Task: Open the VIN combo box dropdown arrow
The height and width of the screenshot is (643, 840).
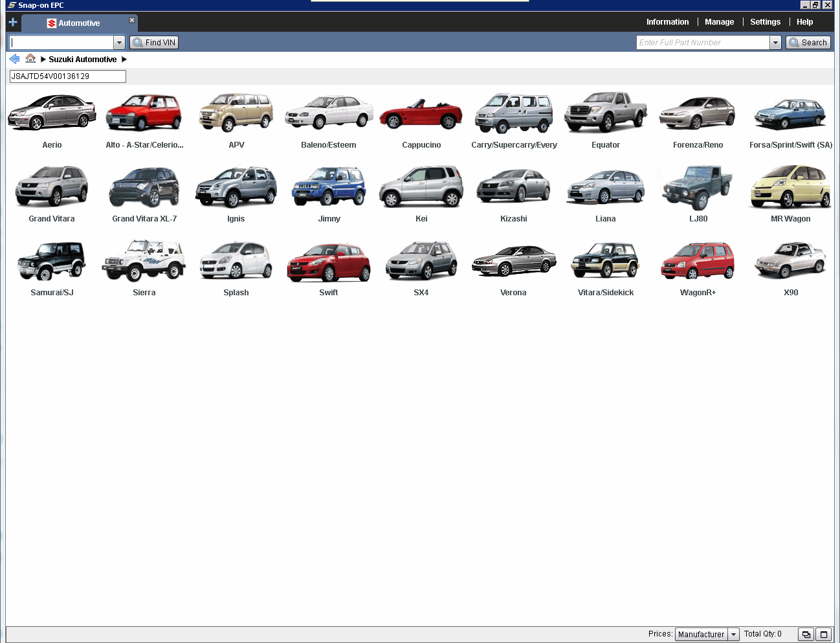Action: point(119,43)
